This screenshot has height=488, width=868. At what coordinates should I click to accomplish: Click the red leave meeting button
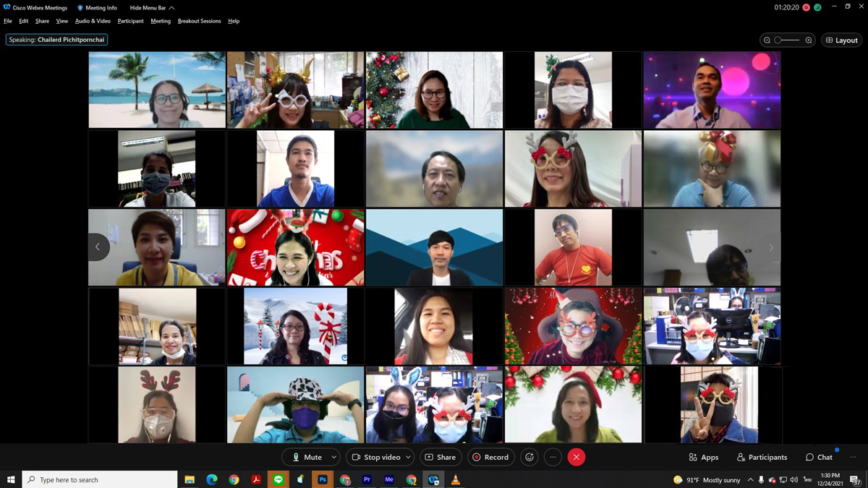click(576, 457)
